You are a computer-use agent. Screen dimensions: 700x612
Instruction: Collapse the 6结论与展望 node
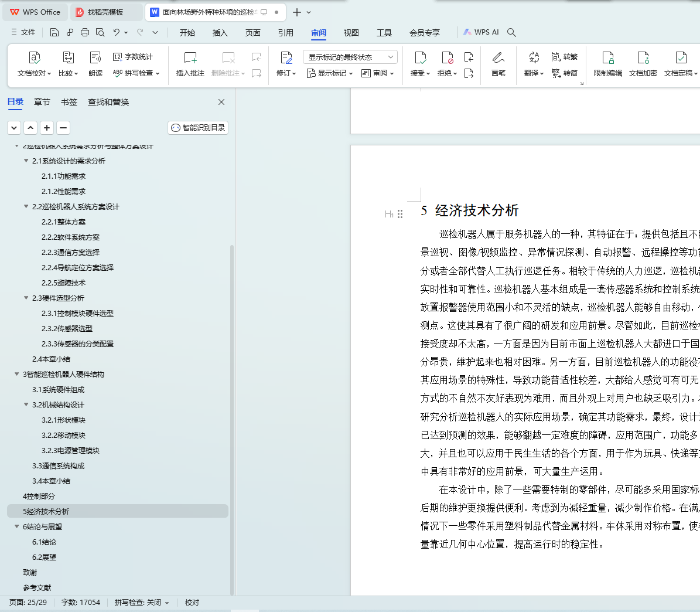17,526
